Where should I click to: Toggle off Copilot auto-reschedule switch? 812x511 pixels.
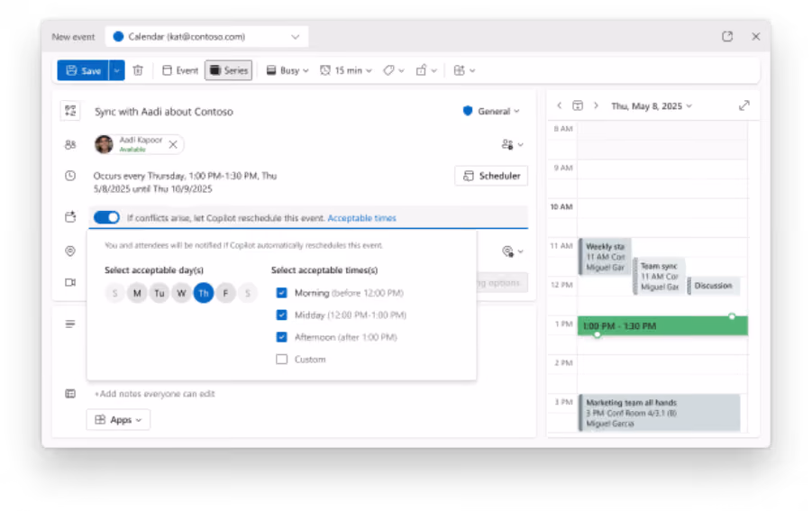coord(106,217)
